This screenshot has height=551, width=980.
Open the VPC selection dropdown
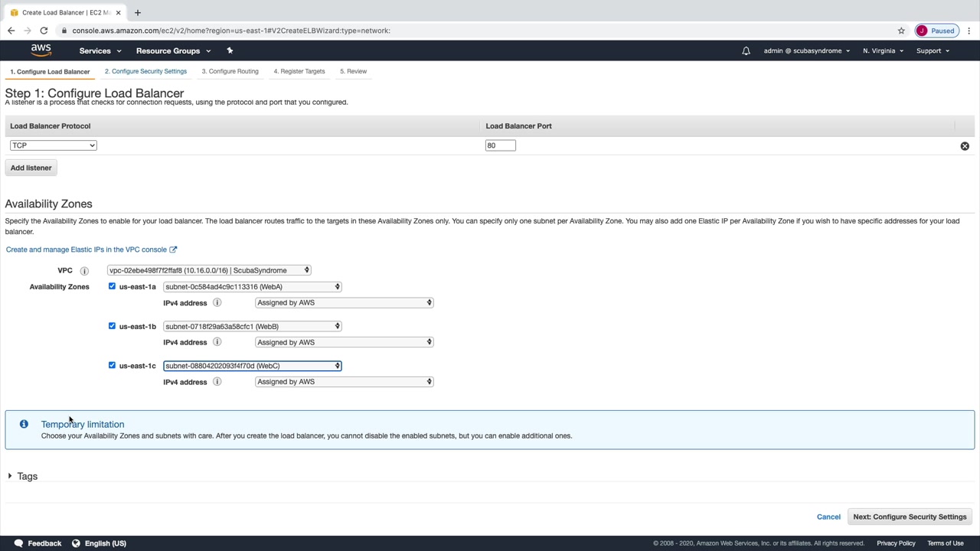tap(209, 270)
